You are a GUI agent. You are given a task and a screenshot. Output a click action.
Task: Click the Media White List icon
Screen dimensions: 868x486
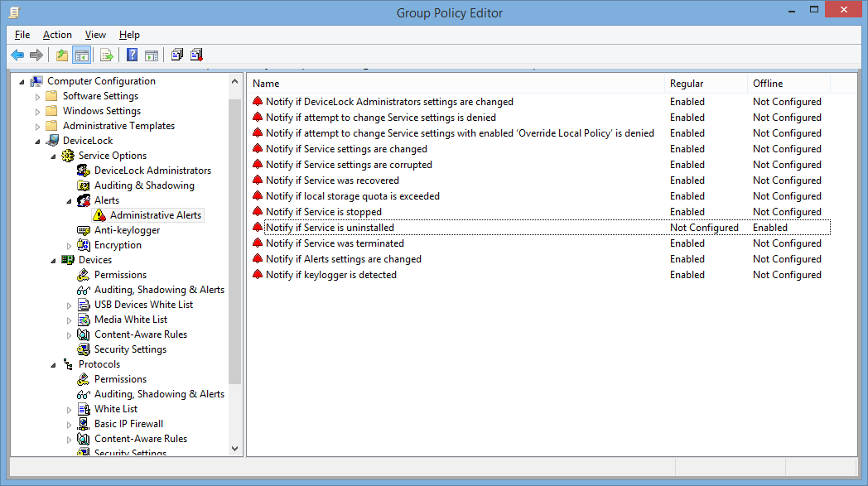pos(84,320)
